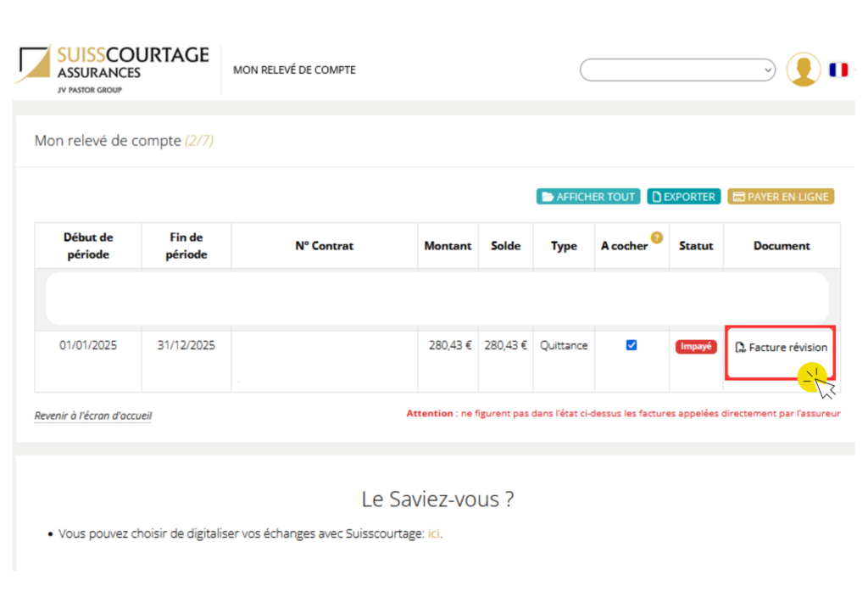Click the card icon on Payer en ligne
This screenshot has height=614, width=868.
tap(738, 197)
